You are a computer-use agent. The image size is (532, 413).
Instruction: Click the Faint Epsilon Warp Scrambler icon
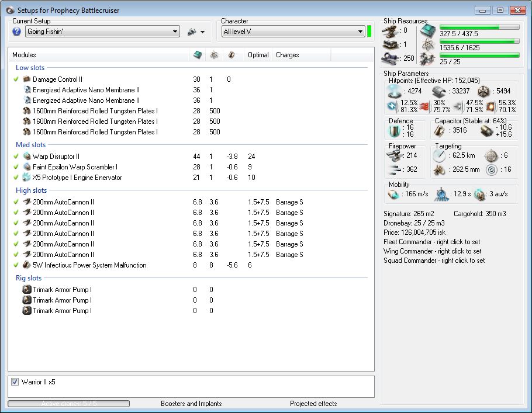[x=27, y=166]
